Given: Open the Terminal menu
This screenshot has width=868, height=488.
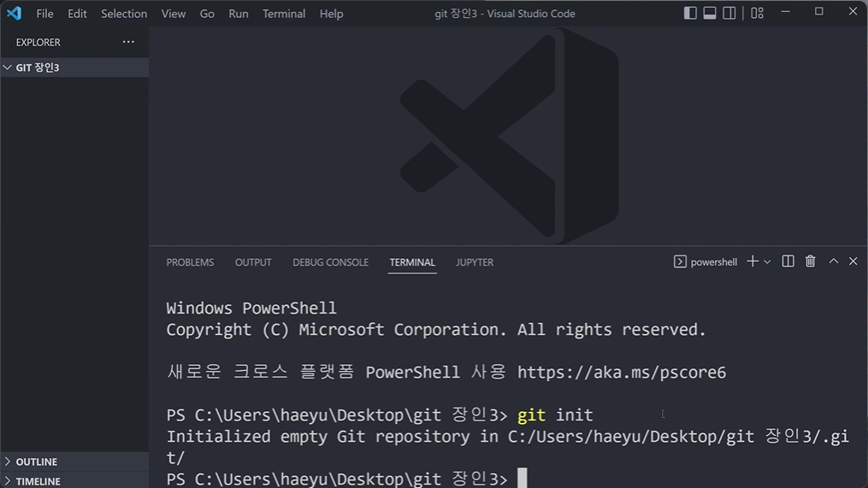Looking at the screenshot, I should click(x=283, y=14).
